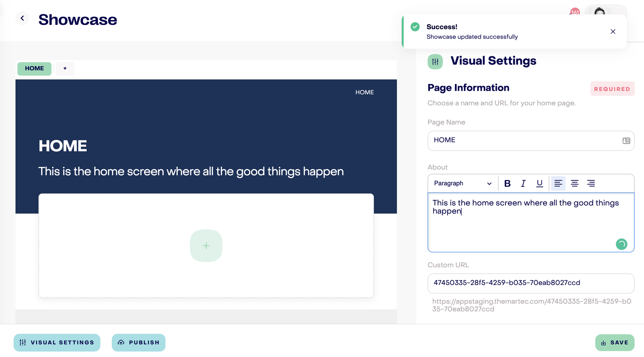Click the REQUIRED badge
This screenshot has width=644, height=357.
612,89
